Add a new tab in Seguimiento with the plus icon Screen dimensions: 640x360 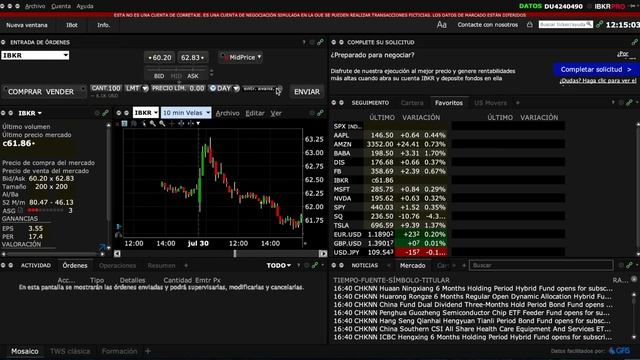pyautogui.click(x=518, y=103)
